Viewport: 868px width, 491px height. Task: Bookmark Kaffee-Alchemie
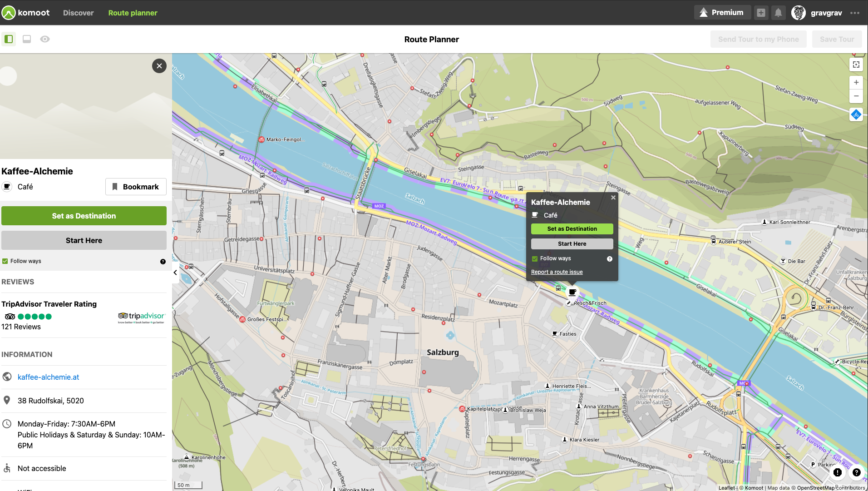coord(136,187)
